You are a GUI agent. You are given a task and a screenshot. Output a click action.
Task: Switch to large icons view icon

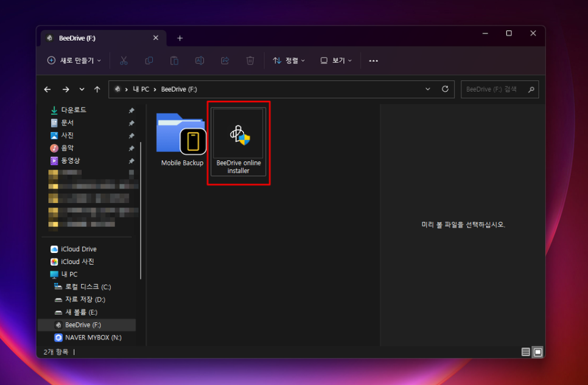[x=537, y=352]
